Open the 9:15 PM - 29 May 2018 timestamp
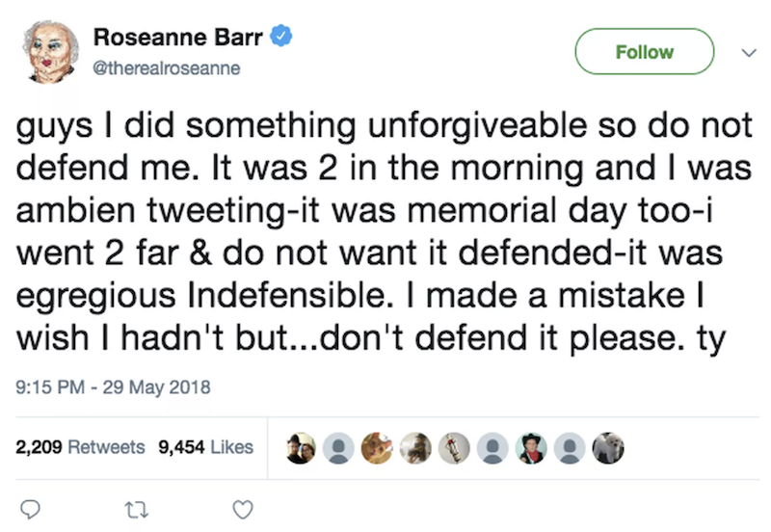 [x=113, y=387]
